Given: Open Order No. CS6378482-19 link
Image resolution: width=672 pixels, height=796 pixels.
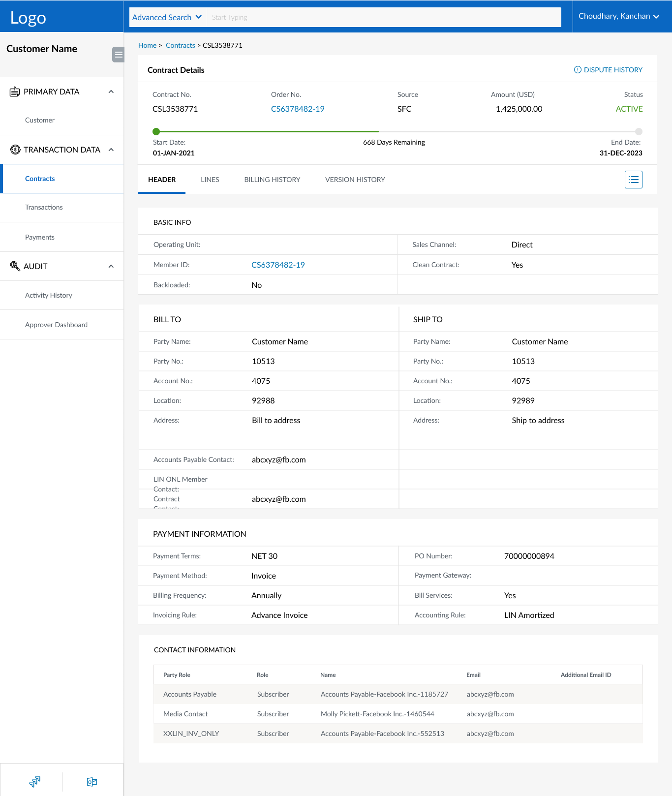Looking at the screenshot, I should pos(298,109).
